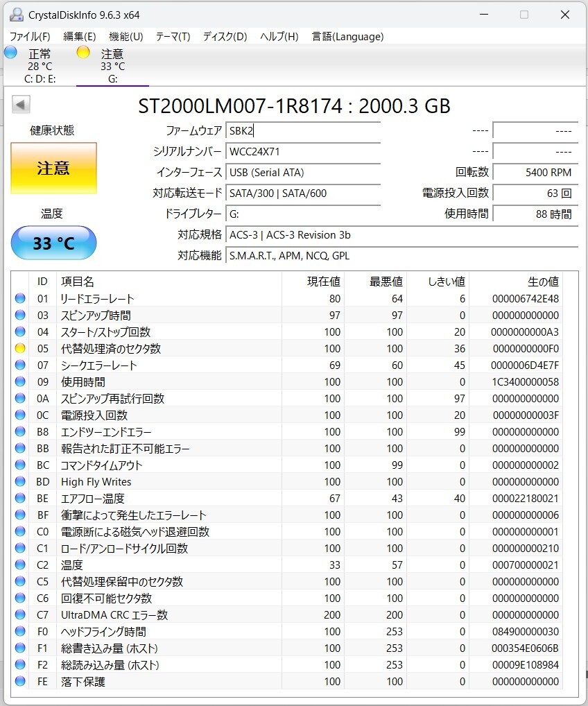Click the disk title ST2000LM007-1R8174 : 2000.3 GB
The height and width of the screenshot is (706, 588).
pyautogui.click(x=294, y=106)
